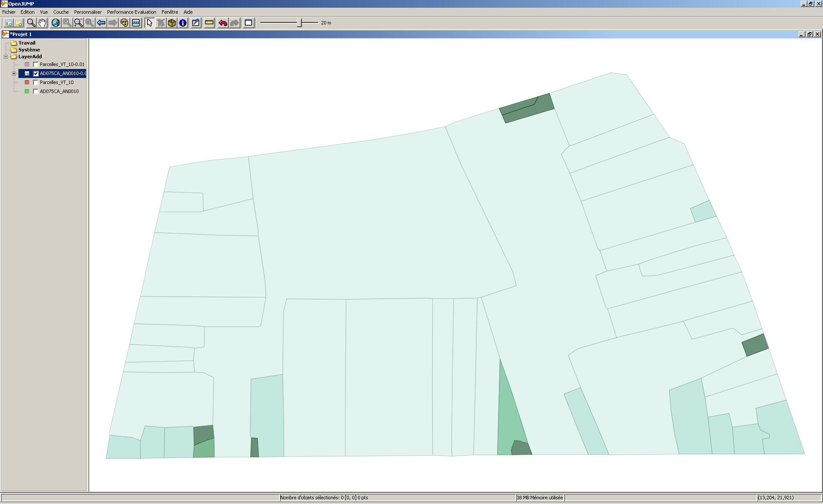
Task: Expand the AD075CA_AN0010-0.0 layer node
Action: coord(14,73)
